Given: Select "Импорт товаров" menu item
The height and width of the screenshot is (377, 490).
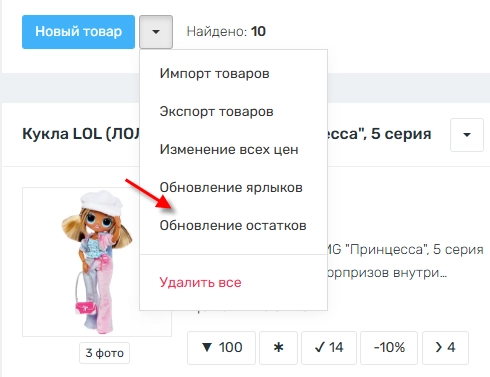Looking at the screenshot, I should (214, 73).
